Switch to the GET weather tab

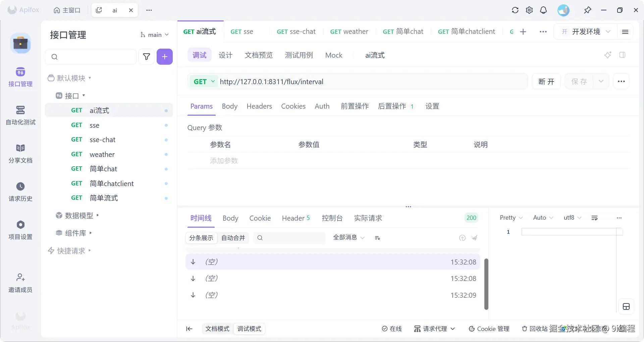click(x=349, y=32)
